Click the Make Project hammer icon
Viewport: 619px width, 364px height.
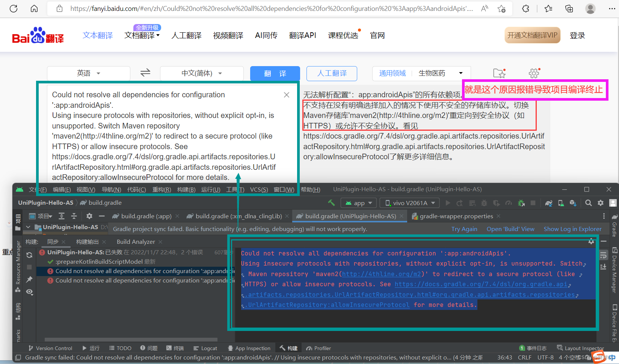331,203
